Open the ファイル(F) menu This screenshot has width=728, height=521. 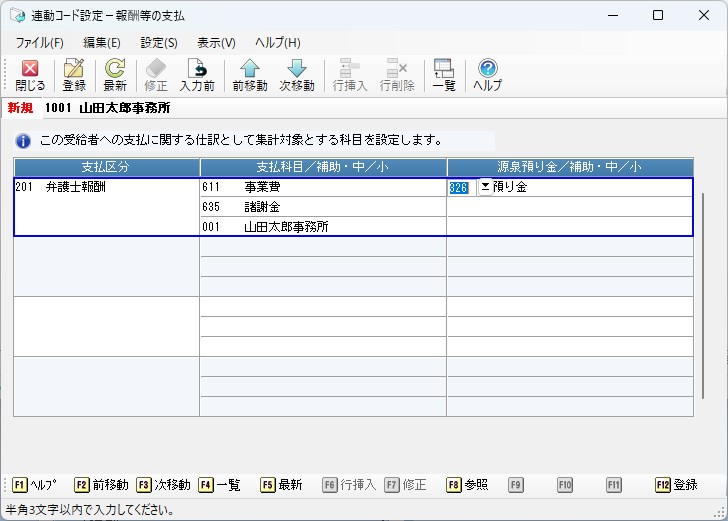tap(39, 43)
